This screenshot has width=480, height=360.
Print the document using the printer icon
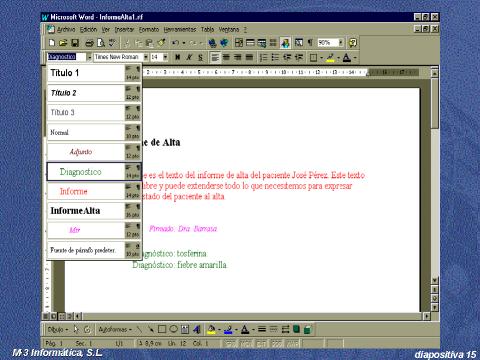(89, 43)
